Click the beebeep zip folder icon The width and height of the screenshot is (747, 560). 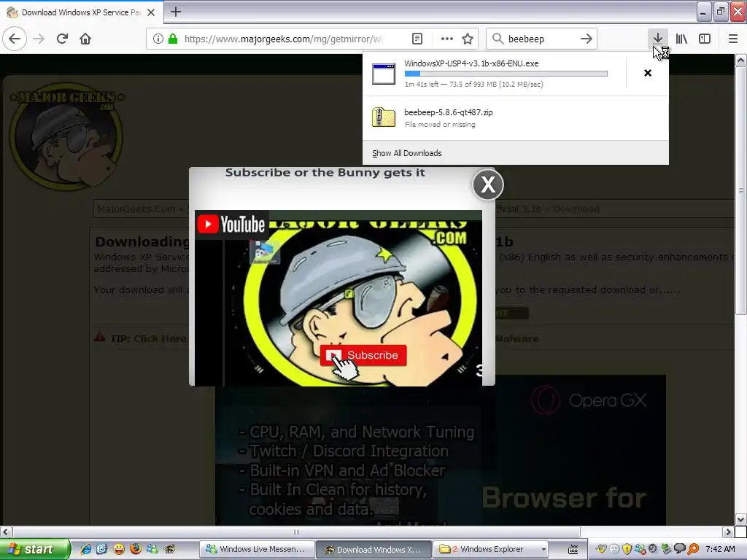(x=384, y=117)
